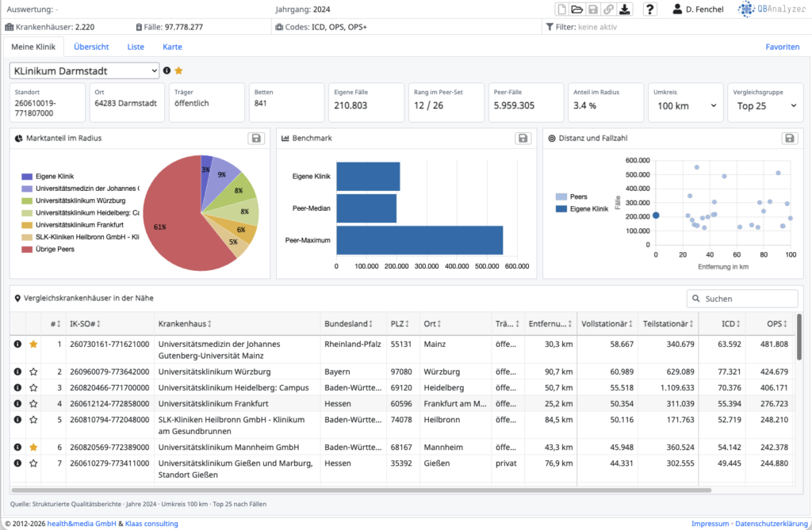Unfavorite Universitätsklinikum Mannheim star
This screenshot has width=812, height=530.
33,447
